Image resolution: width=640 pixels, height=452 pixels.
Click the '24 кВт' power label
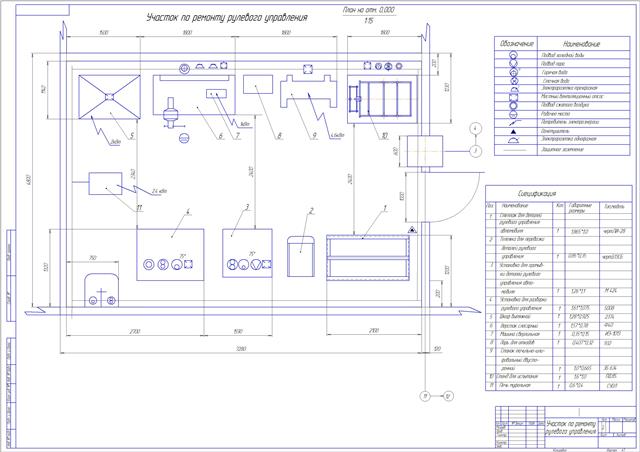tap(159, 191)
